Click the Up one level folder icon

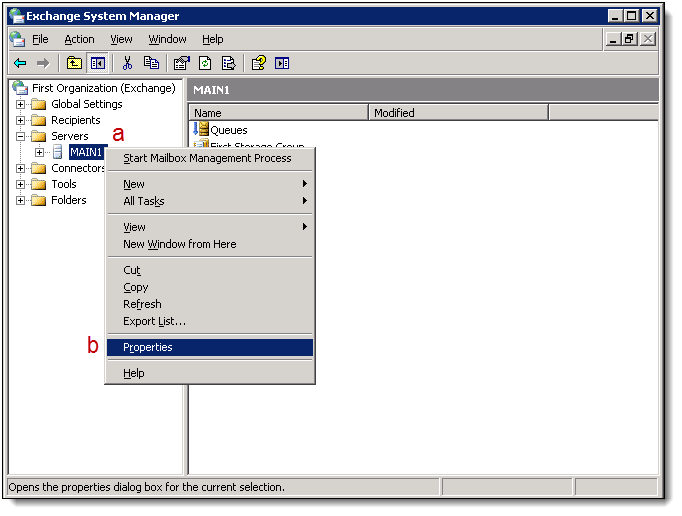pyautogui.click(x=74, y=64)
